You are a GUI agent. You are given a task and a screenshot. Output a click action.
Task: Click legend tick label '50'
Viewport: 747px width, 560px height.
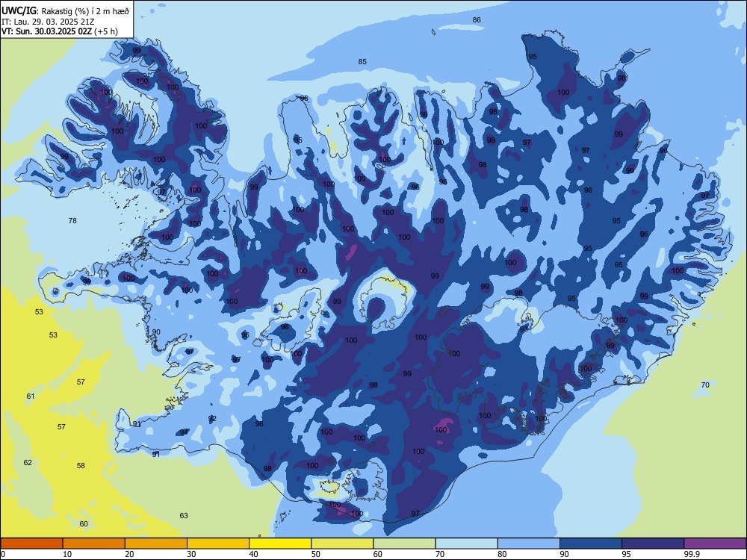pos(316,554)
